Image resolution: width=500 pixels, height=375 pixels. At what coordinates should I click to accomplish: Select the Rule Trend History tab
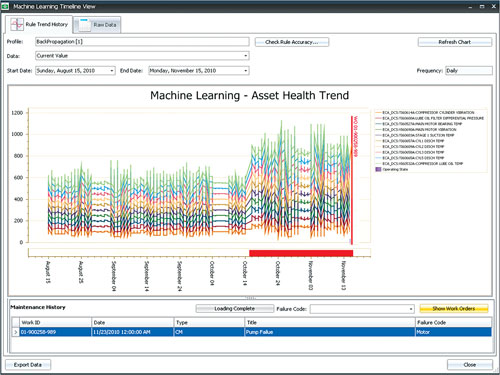[39, 24]
